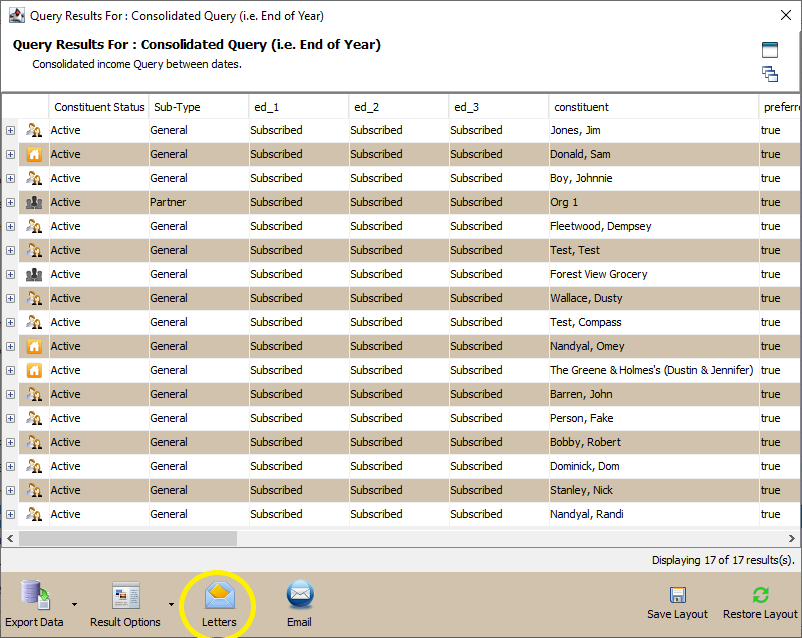Expand the Stanley, Nick row
Screen dimensions: 802x638
(10, 490)
